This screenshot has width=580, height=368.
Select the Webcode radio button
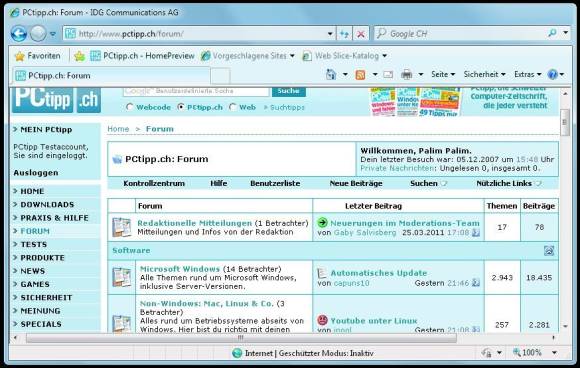point(129,107)
